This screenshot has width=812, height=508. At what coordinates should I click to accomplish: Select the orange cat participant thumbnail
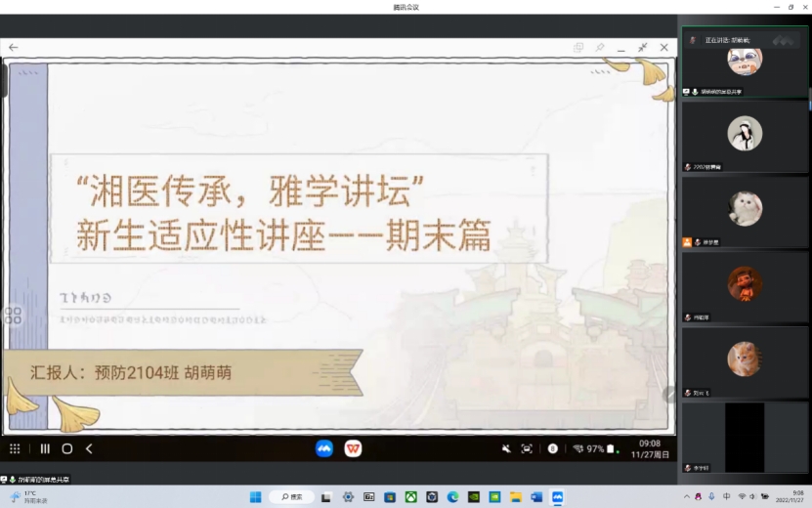tap(745, 360)
